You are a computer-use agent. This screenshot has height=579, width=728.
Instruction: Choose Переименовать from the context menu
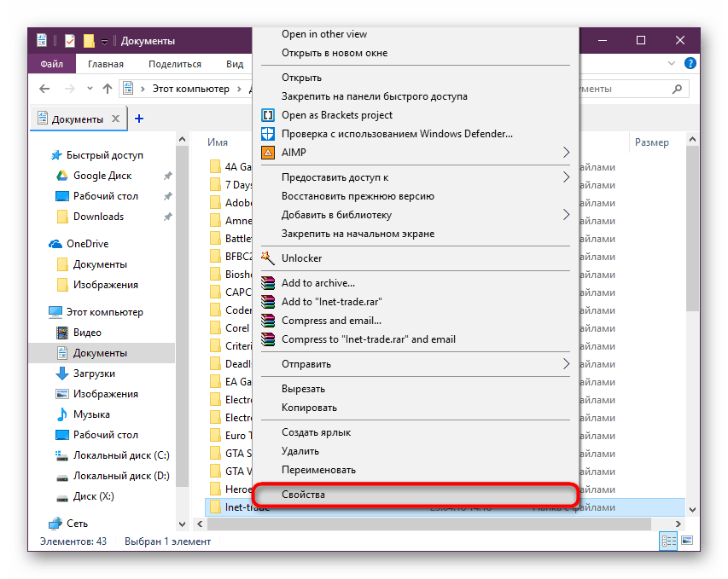pyautogui.click(x=318, y=470)
